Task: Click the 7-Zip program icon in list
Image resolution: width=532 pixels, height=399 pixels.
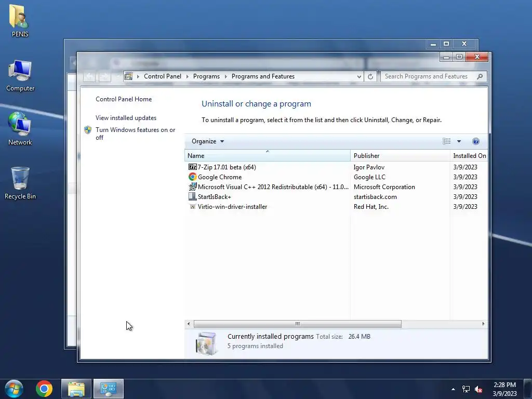Action: tap(192, 167)
